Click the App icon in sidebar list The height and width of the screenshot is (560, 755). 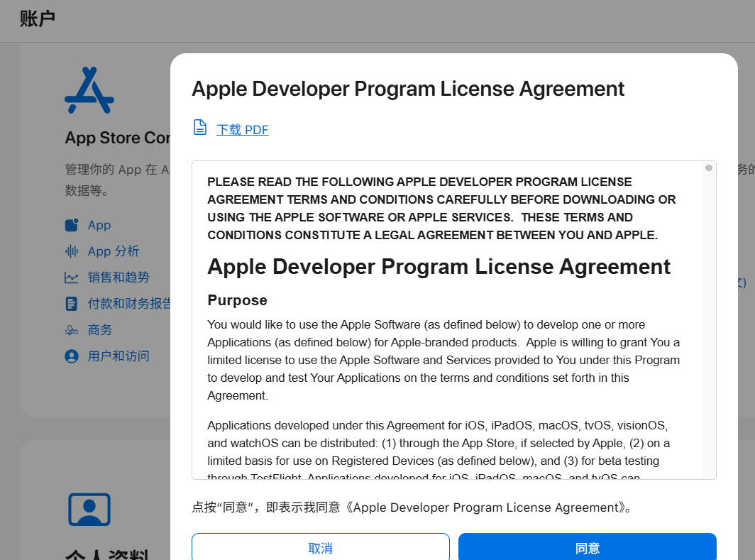coord(72,225)
